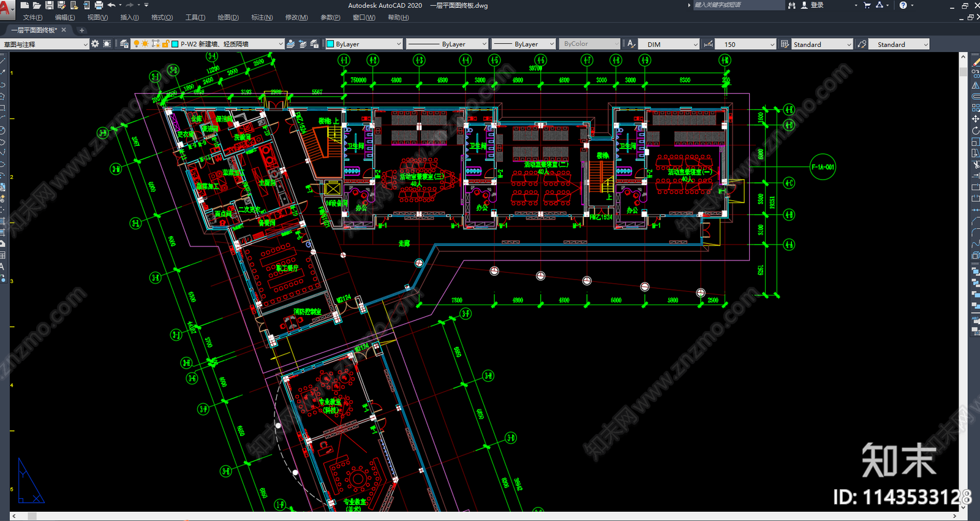Open the Quick Access toolbar customize arrow
This screenshot has height=521, width=980.
click(x=146, y=5)
